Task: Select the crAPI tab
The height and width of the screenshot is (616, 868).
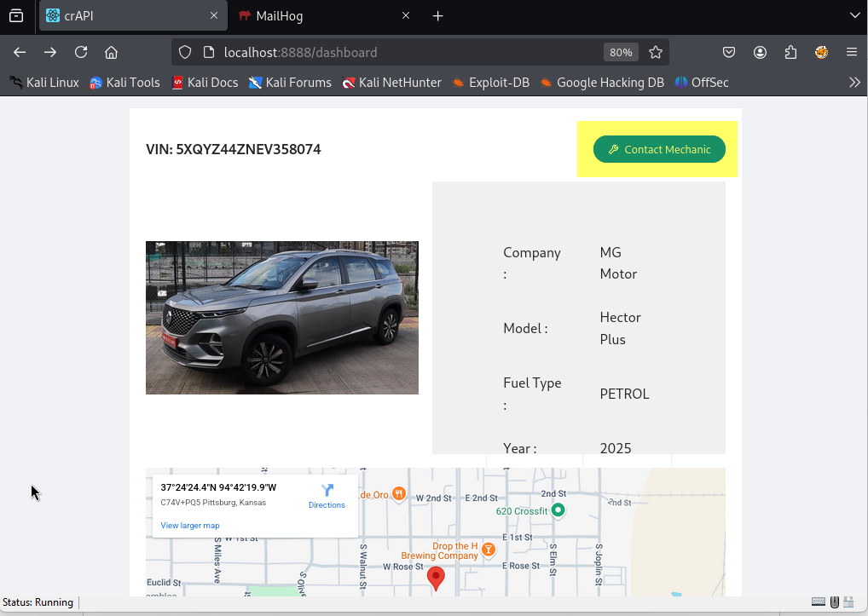Action: (x=133, y=16)
